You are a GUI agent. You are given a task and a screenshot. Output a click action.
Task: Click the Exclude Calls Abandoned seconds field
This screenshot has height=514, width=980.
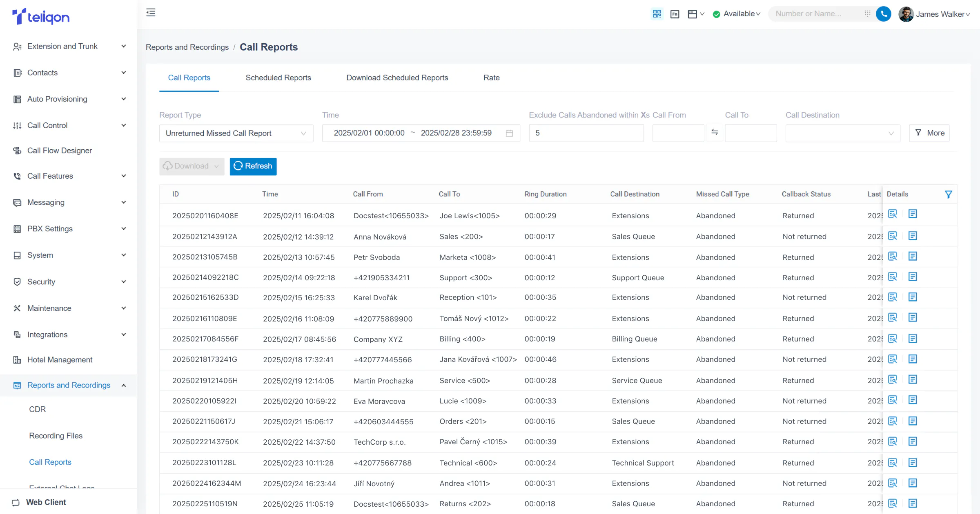pyautogui.click(x=586, y=133)
